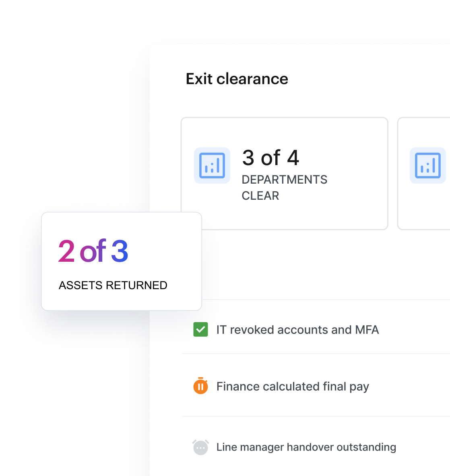The image size is (450, 476).
Task: Click "Finance calculated final pay" text
Action: (293, 387)
